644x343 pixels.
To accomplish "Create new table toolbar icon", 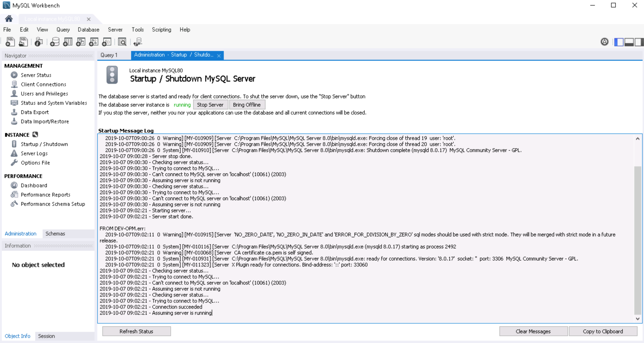I will pos(67,42).
